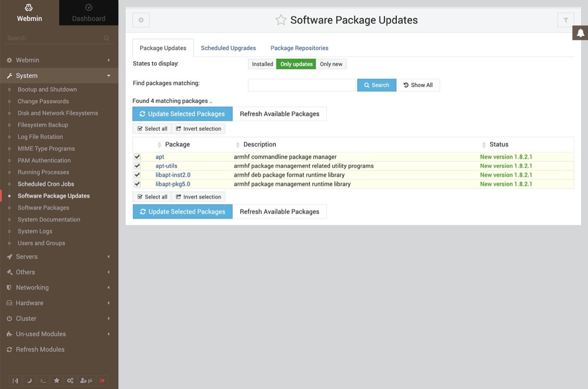This screenshot has width=588, height=389.
Task: Open the command shell terminal icon
Action: (43, 381)
